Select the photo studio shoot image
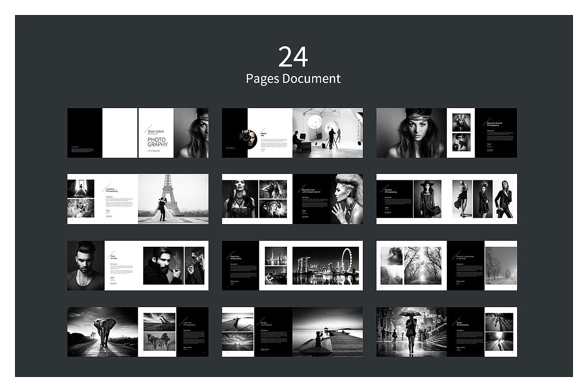This screenshot has width=588, height=392. [x=327, y=133]
